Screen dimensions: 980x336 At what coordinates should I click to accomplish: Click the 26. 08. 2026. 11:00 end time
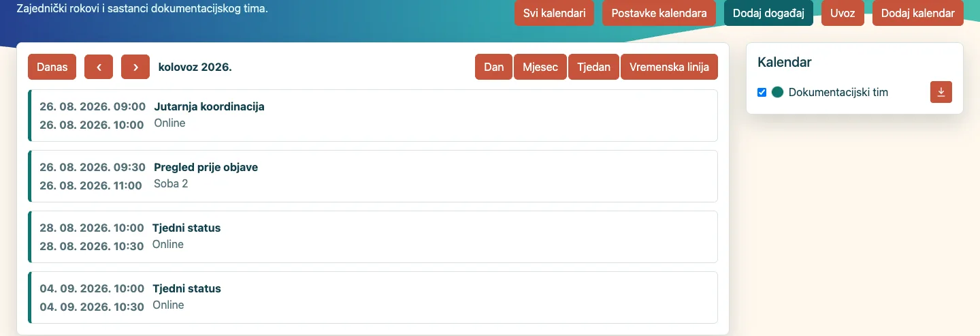pyautogui.click(x=91, y=185)
